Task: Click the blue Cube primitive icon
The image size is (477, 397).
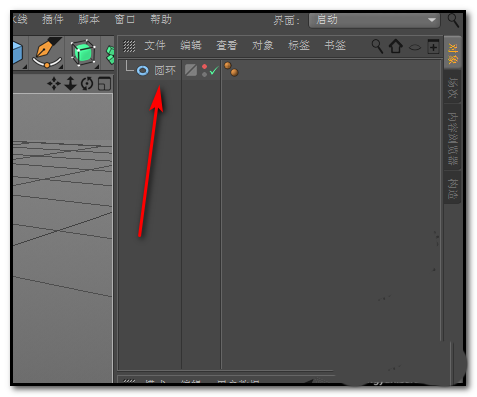Action: (x=18, y=53)
